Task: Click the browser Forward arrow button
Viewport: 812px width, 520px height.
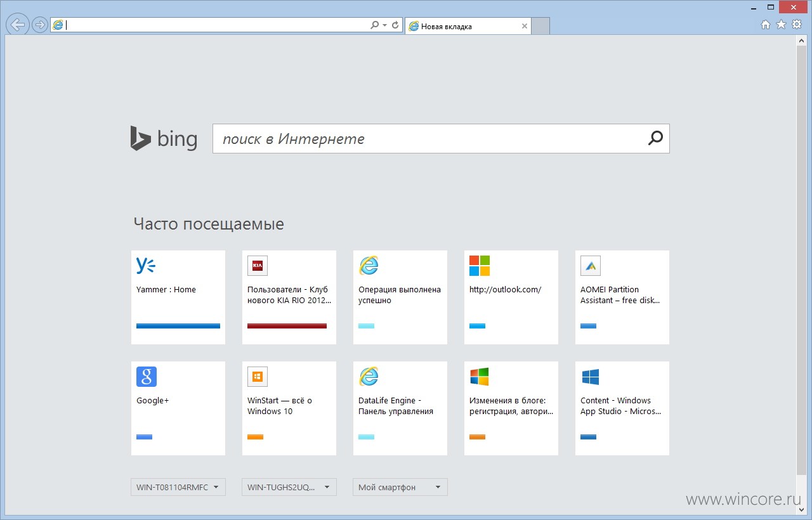Action: coord(40,25)
